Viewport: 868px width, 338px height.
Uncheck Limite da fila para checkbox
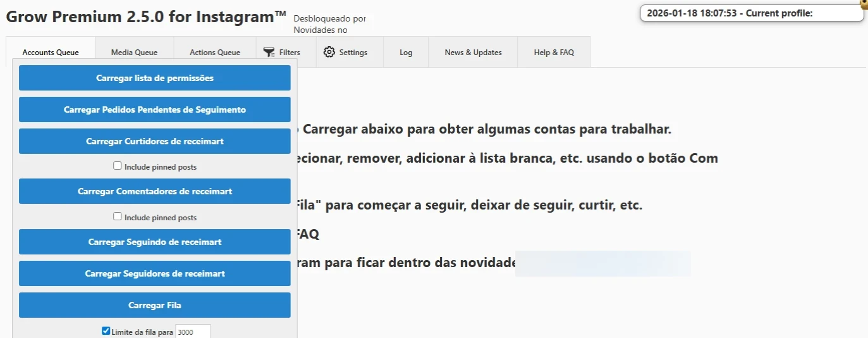pos(106,331)
